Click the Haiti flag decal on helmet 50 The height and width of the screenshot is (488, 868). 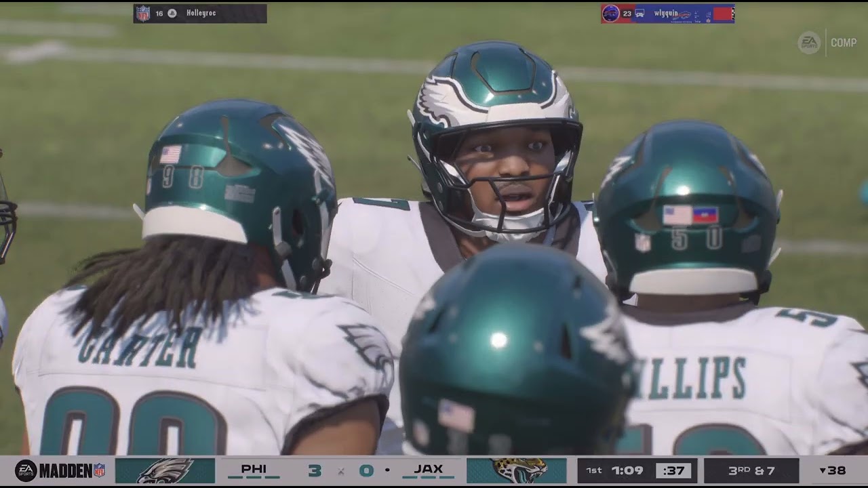pyautogui.click(x=705, y=215)
